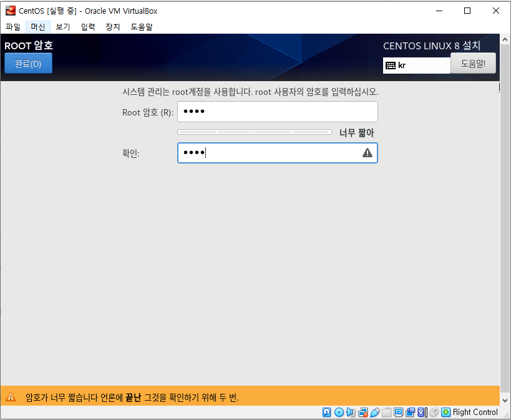
Task: Click the warning icon in the orange bar
Action: coord(11,397)
